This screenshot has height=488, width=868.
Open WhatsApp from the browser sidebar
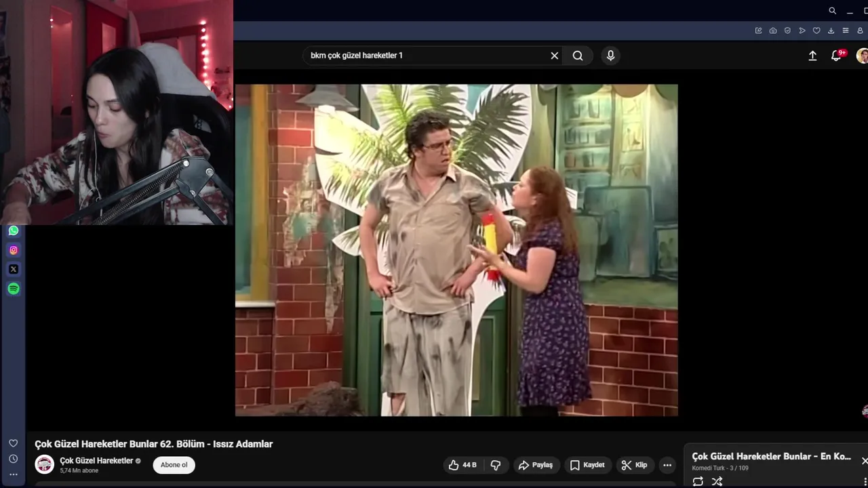14,230
